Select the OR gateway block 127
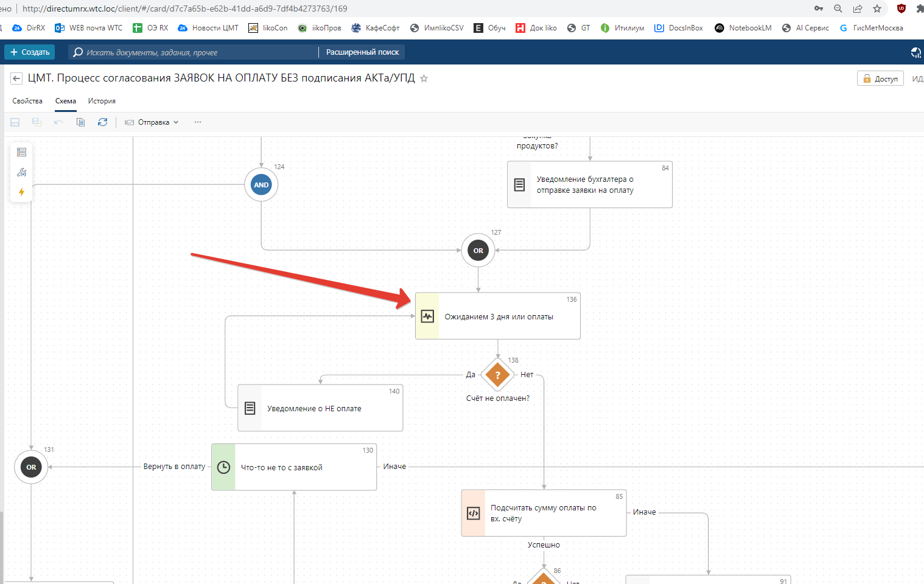 478,251
